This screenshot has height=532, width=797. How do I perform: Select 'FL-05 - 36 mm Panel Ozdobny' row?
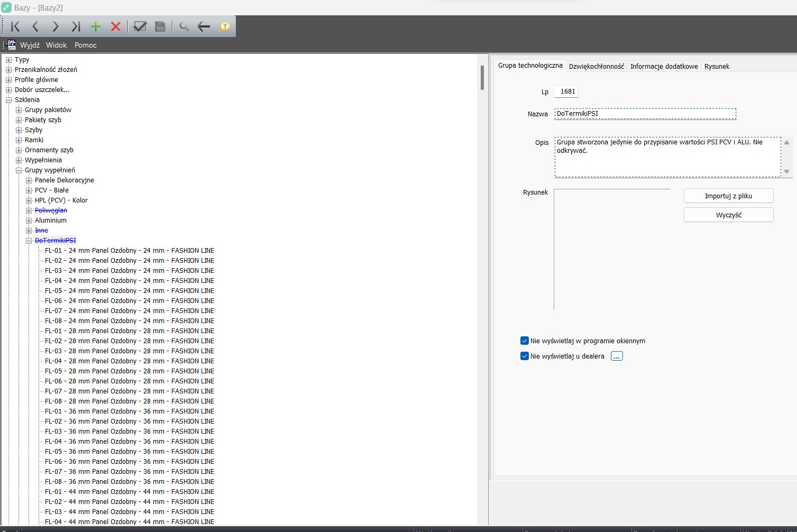click(x=130, y=452)
